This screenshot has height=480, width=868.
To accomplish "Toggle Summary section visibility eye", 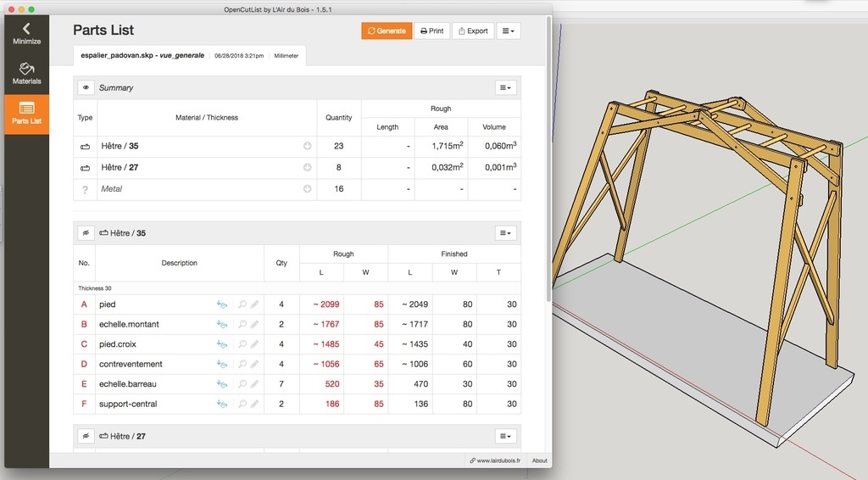I will click(86, 87).
